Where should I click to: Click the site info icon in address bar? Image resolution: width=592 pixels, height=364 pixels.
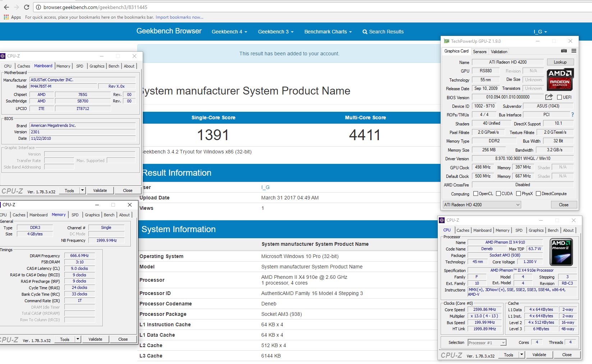[38, 7]
